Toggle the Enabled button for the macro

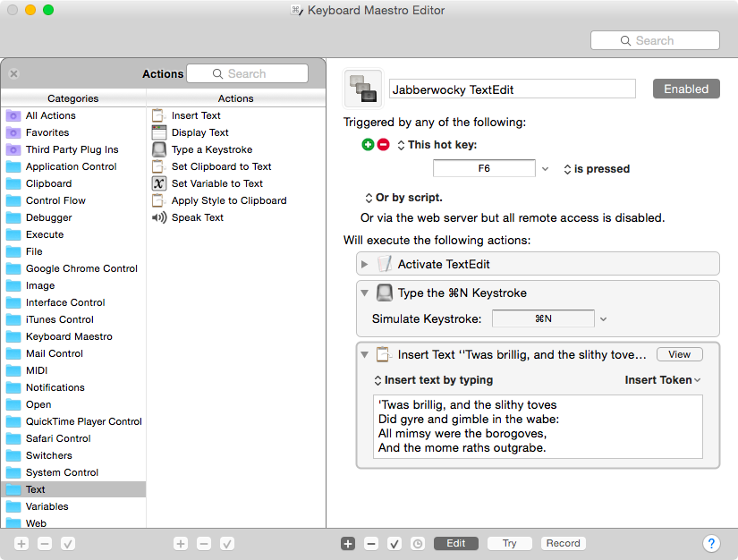[x=686, y=89]
